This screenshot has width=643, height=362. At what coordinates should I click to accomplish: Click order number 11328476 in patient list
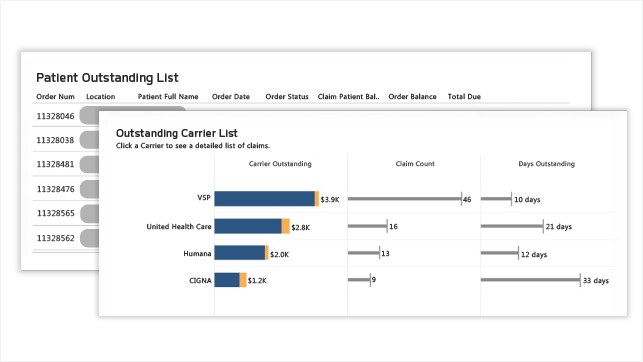click(x=55, y=189)
